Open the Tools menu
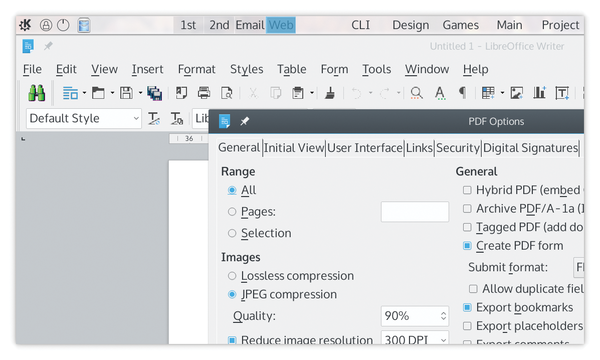 click(377, 69)
